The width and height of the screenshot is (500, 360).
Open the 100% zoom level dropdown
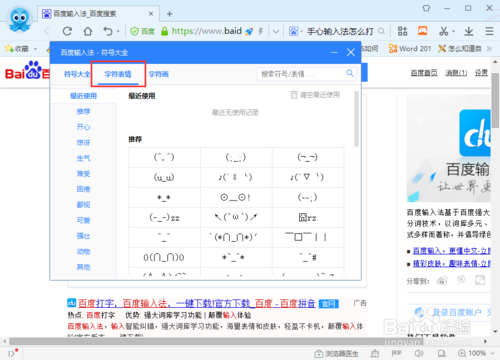tap(477, 353)
